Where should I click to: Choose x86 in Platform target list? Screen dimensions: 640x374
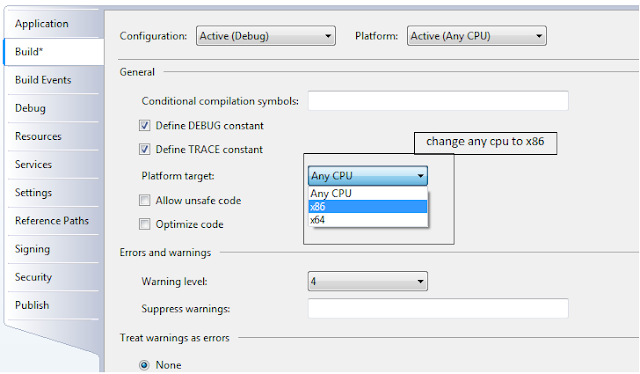[368, 207]
